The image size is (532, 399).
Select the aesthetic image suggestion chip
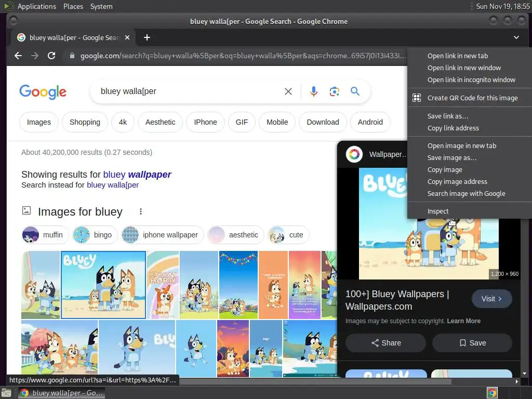[235, 235]
